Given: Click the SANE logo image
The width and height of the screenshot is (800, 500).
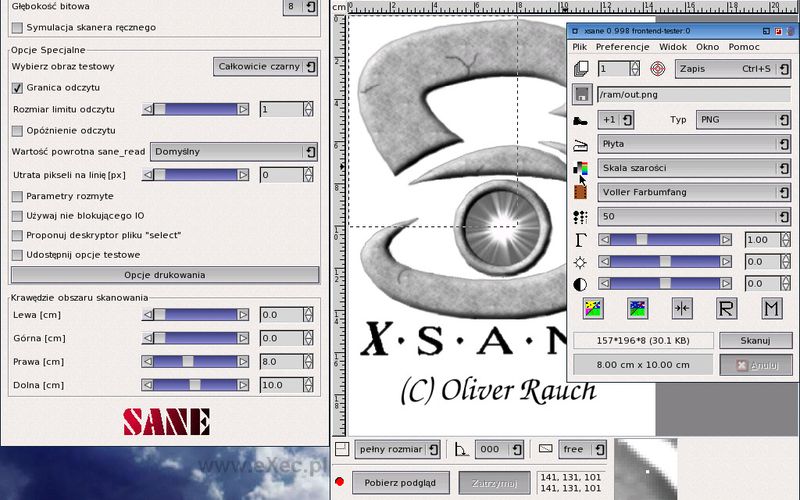Looking at the screenshot, I should pos(166,421).
